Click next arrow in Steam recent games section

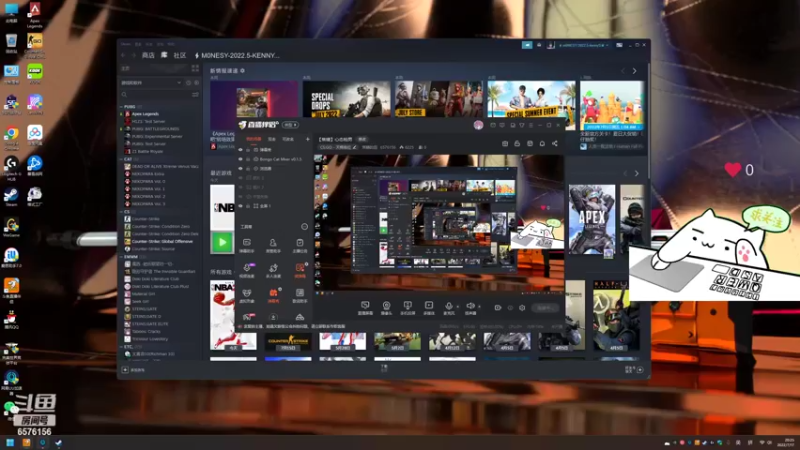point(636,173)
